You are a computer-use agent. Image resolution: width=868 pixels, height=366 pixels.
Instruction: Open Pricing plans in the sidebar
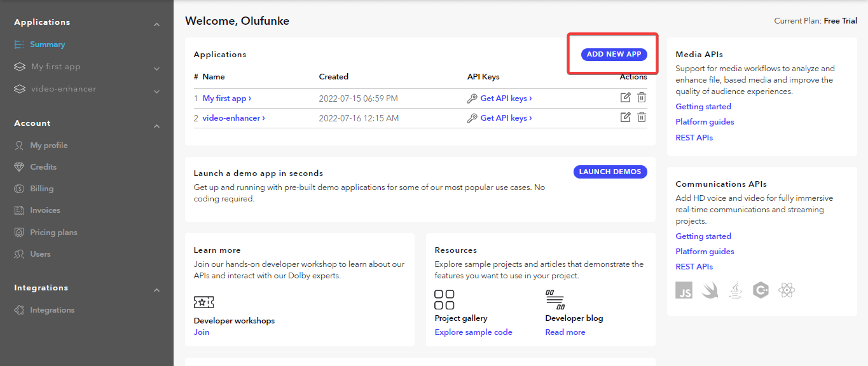[53, 233]
